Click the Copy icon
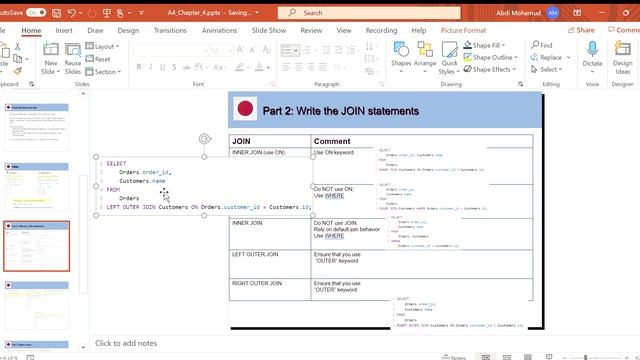 click(x=18, y=59)
